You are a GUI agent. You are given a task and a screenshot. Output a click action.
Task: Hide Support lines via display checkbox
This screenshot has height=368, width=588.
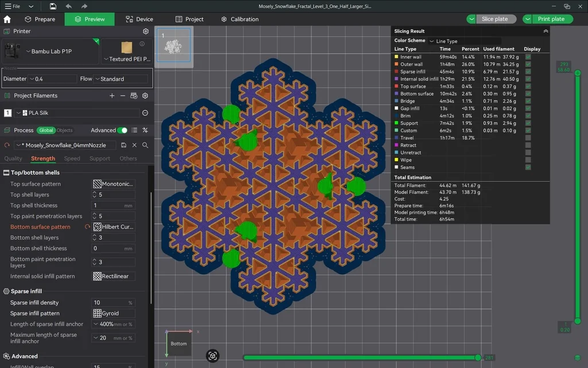528,123
